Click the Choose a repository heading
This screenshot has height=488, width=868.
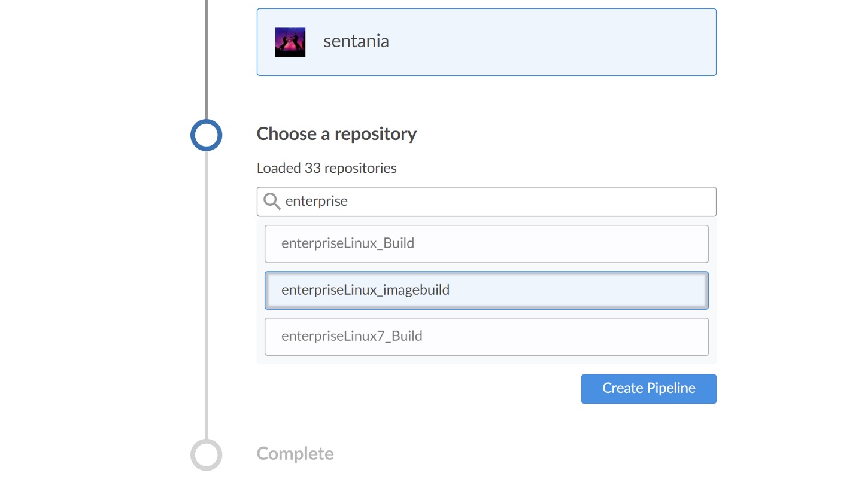tap(336, 133)
